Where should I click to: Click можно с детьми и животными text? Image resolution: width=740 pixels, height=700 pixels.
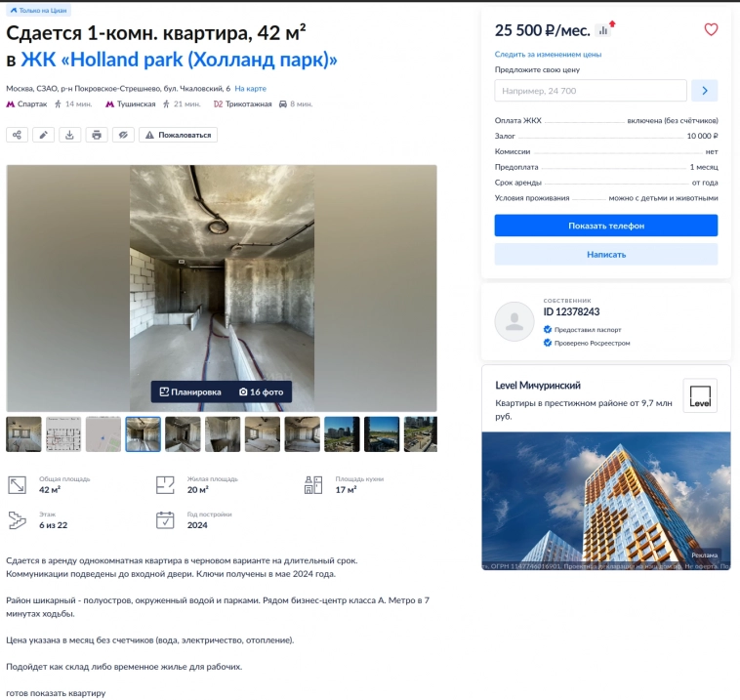pyautogui.click(x=663, y=198)
